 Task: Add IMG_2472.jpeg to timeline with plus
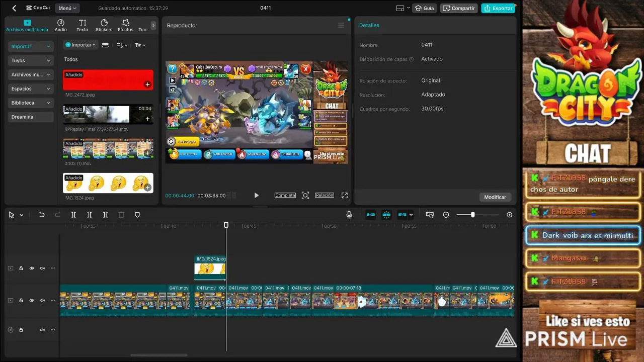point(147,84)
